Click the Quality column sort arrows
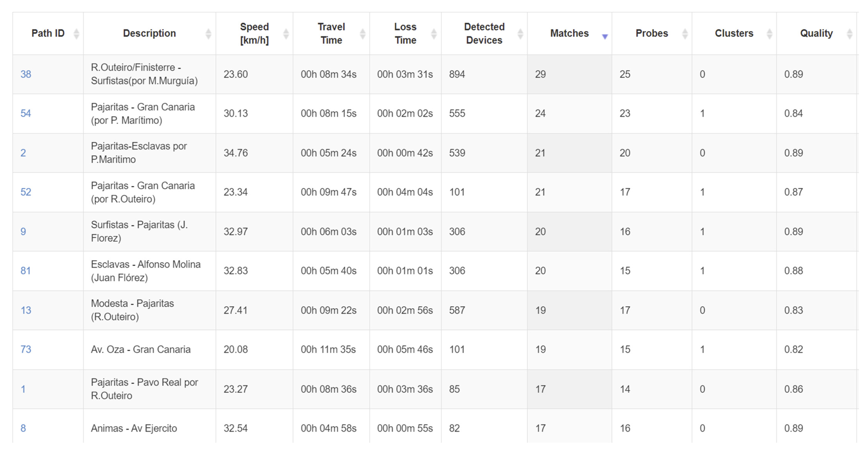 (x=850, y=34)
